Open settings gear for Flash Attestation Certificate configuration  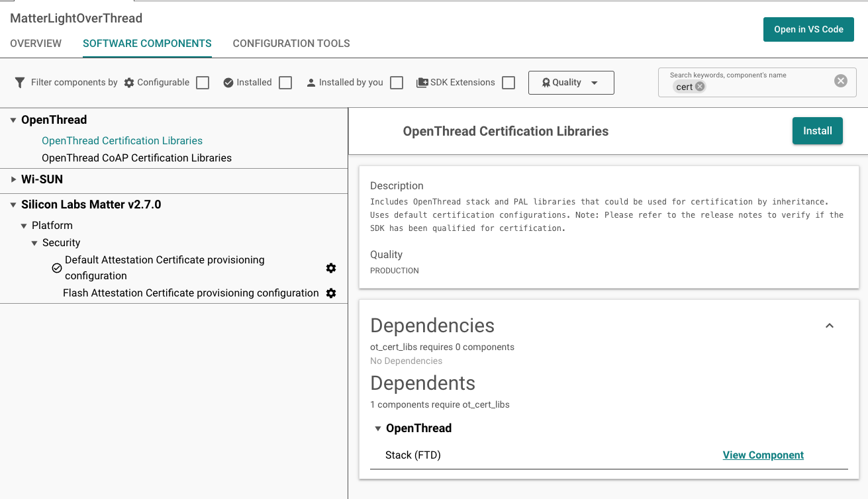(330, 293)
